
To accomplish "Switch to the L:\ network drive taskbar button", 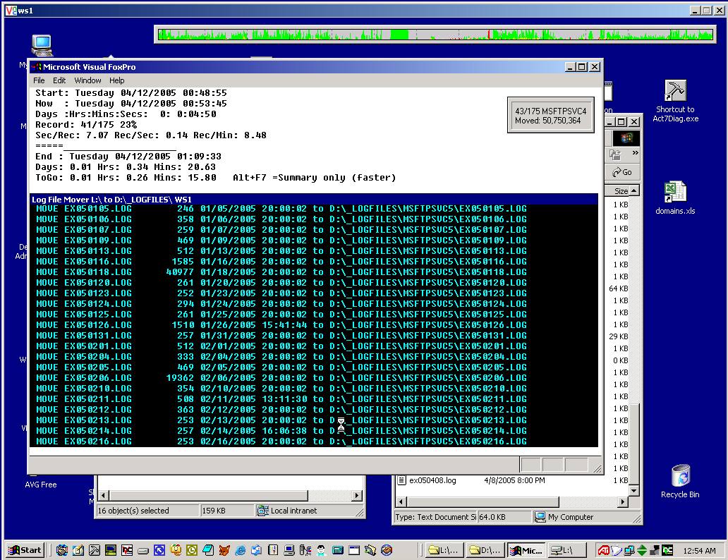I will tap(567, 550).
